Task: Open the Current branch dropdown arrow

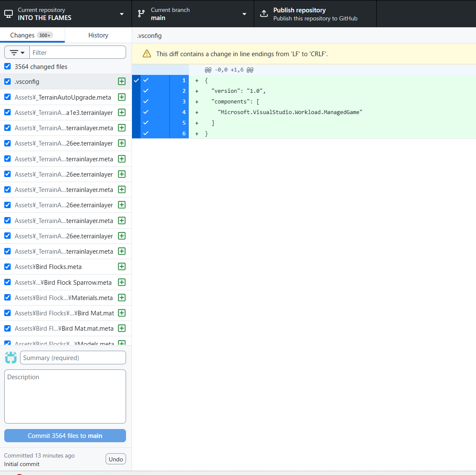Action: click(244, 14)
